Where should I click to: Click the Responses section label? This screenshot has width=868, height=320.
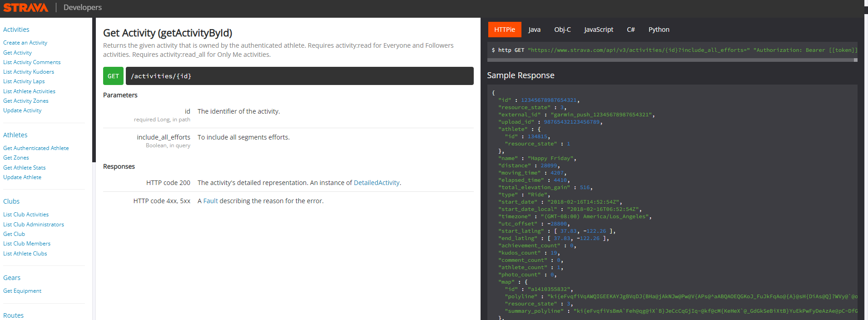point(119,166)
